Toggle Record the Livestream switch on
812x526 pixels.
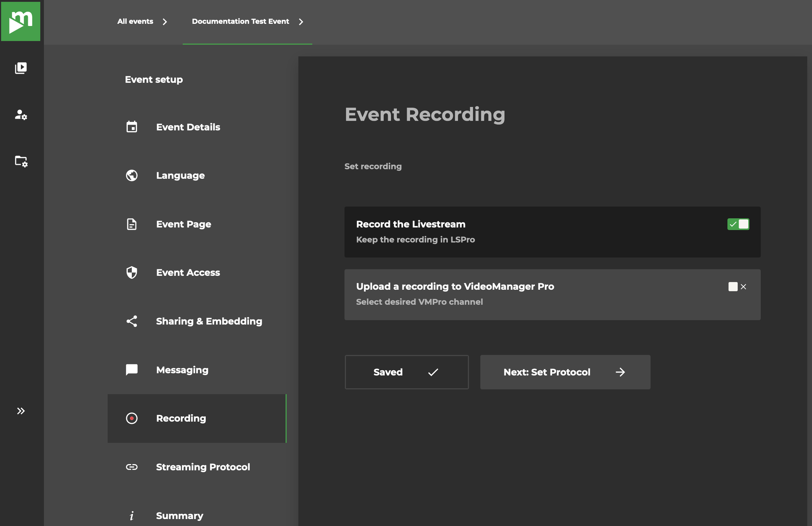tap(738, 224)
